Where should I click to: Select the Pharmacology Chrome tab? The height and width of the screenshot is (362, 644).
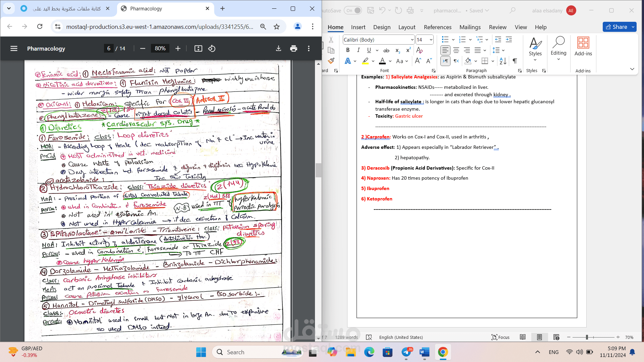click(165, 9)
